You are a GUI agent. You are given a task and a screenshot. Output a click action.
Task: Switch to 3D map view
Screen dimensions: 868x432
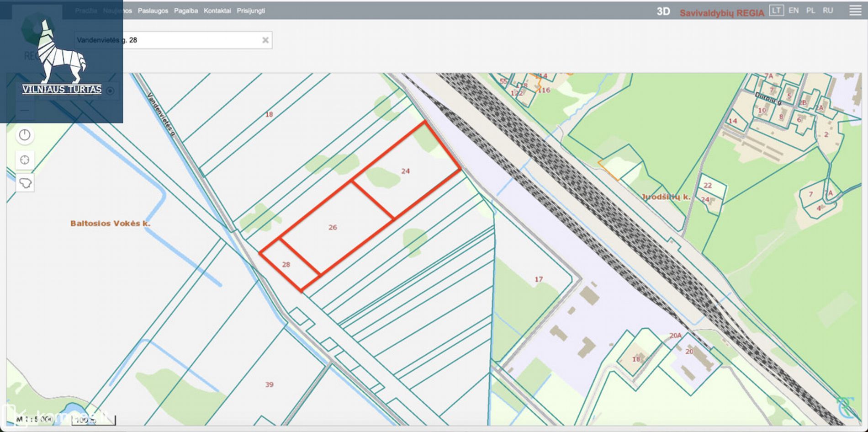(x=663, y=12)
